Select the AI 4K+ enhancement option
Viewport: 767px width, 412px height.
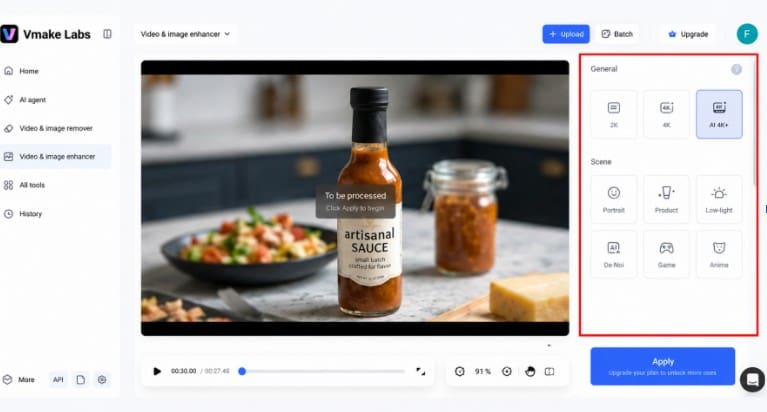(719, 114)
